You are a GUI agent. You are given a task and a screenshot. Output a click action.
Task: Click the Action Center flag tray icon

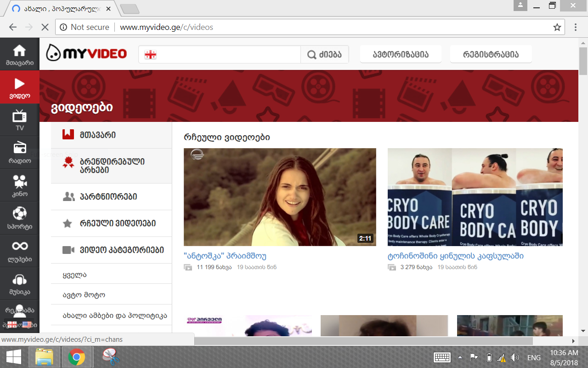coord(474,357)
